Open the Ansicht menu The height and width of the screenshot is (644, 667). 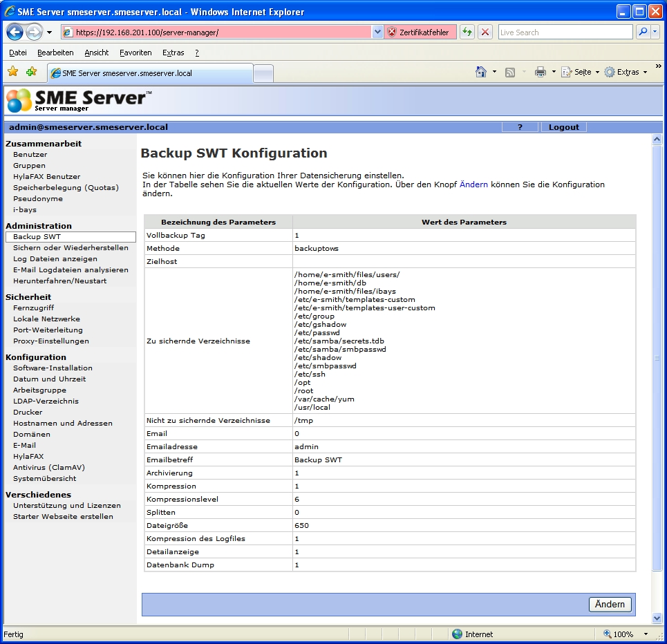click(97, 53)
